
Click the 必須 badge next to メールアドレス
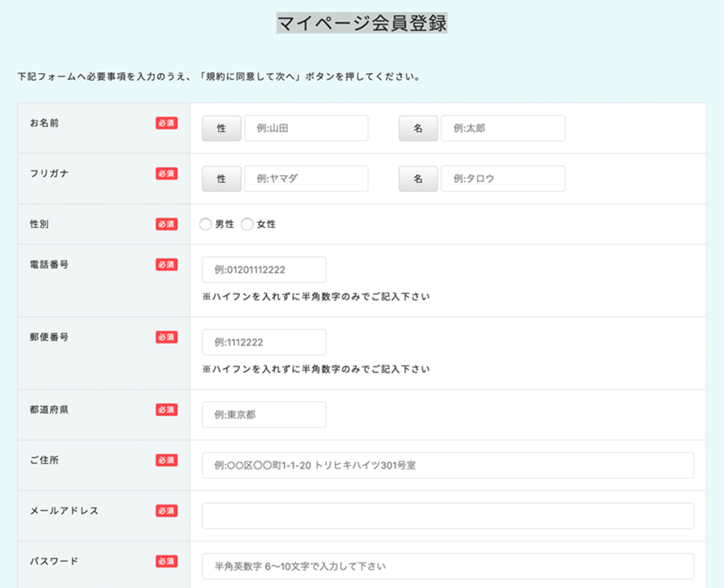[x=167, y=511]
